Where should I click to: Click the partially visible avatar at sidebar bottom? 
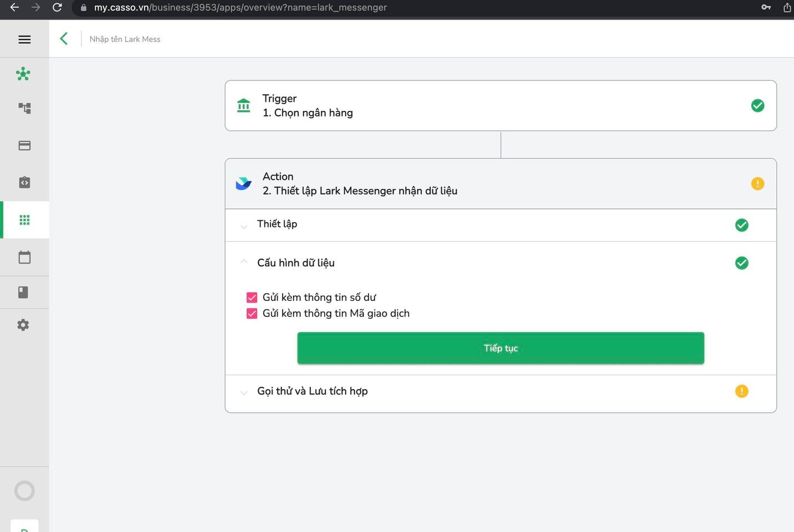click(24, 526)
